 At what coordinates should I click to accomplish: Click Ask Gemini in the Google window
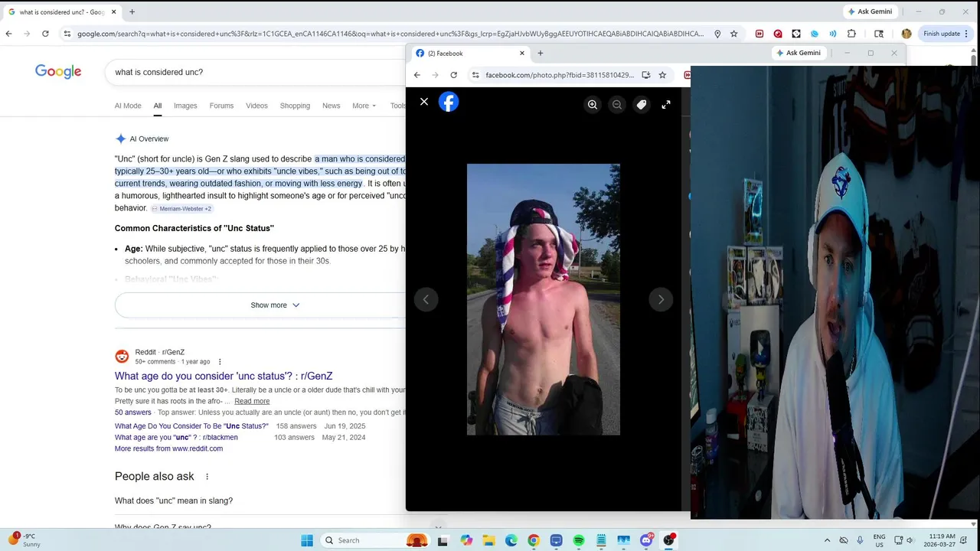pyautogui.click(x=870, y=11)
